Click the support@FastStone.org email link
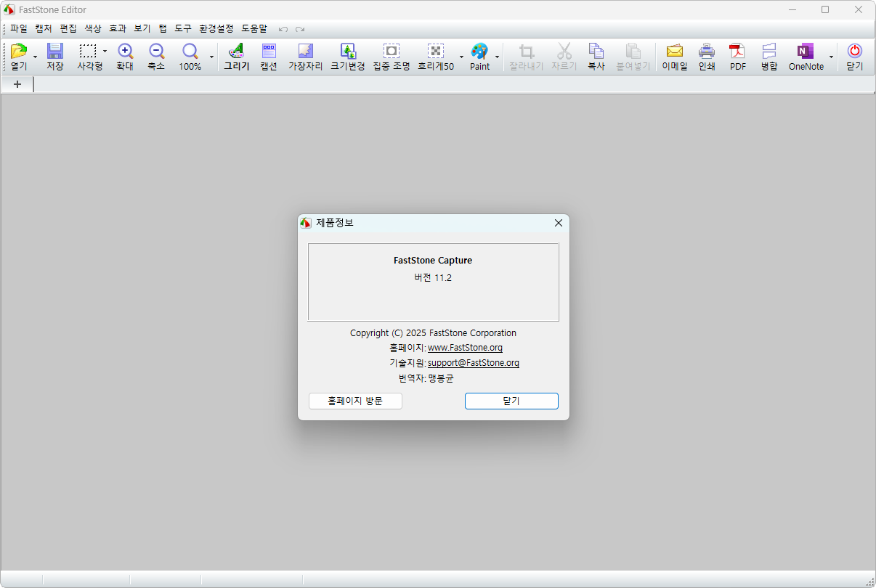 pos(474,363)
